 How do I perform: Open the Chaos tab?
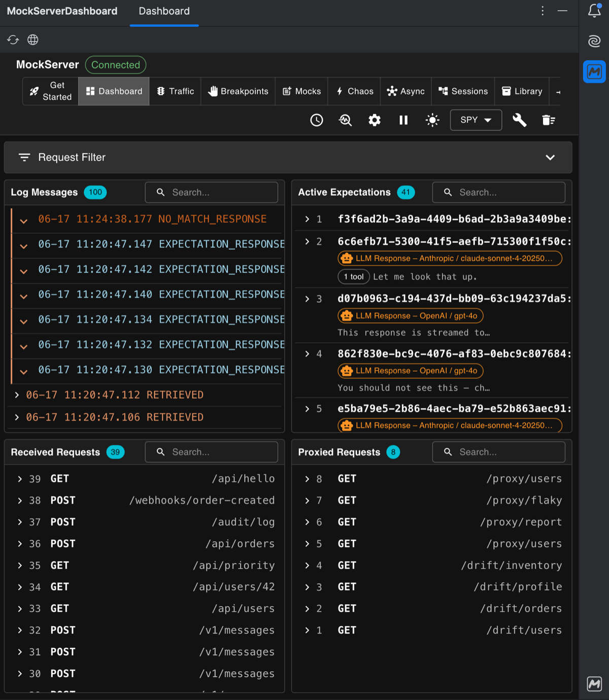pyautogui.click(x=354, y=91)
